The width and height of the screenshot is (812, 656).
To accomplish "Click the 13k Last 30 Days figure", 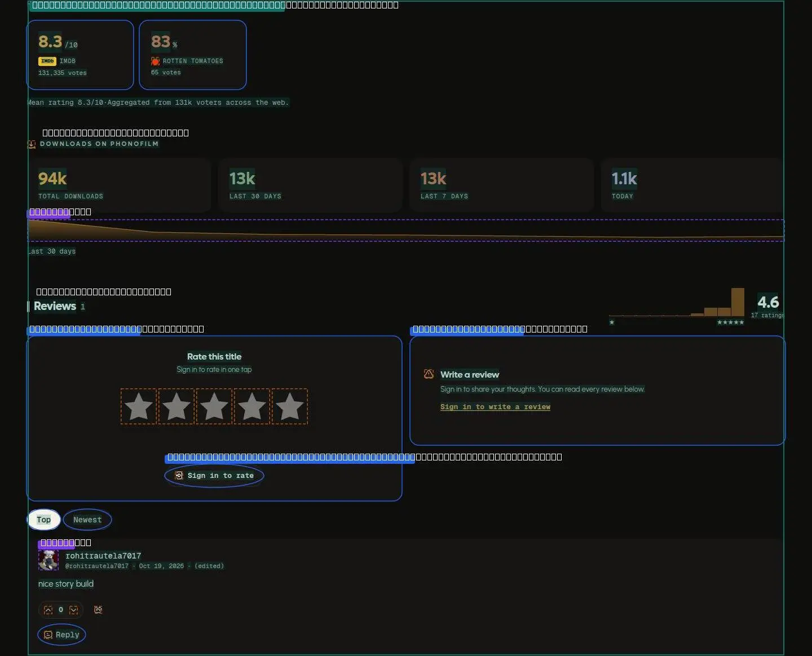I will click(242, 179).
